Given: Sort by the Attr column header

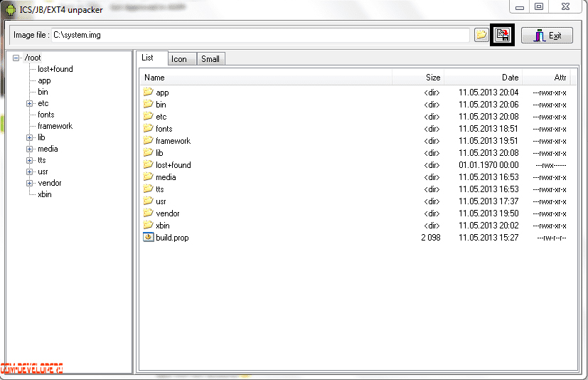Looking at the screenshot, I should (x=546, y=78).
